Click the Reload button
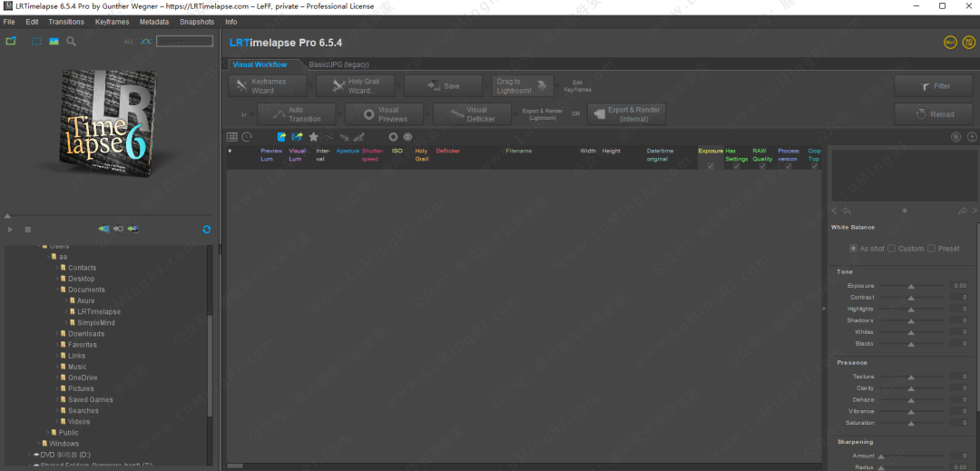Viewport: 980px width, 471px height. (935, 114)
